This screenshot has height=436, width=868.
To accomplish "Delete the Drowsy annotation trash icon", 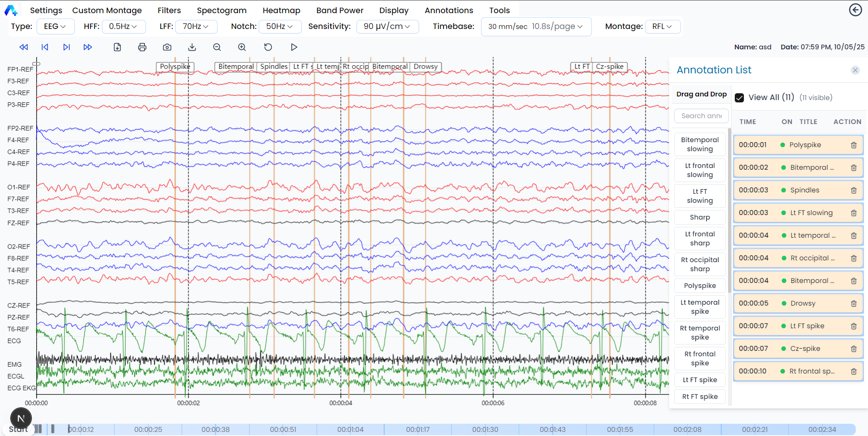I will [854, 304].
